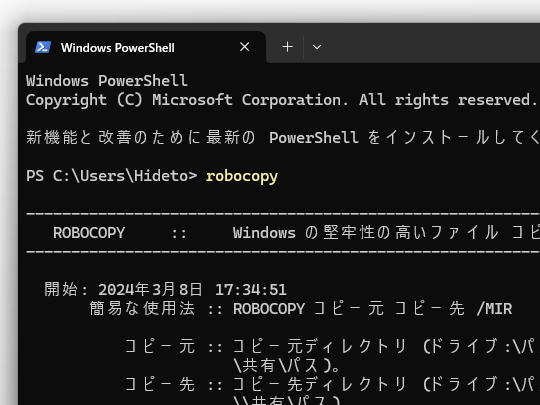This screenshot has width=540, height=405.
Task: Click the first Windows PowerShell output line
Action: pyautogui.click(x=107, y=81)
